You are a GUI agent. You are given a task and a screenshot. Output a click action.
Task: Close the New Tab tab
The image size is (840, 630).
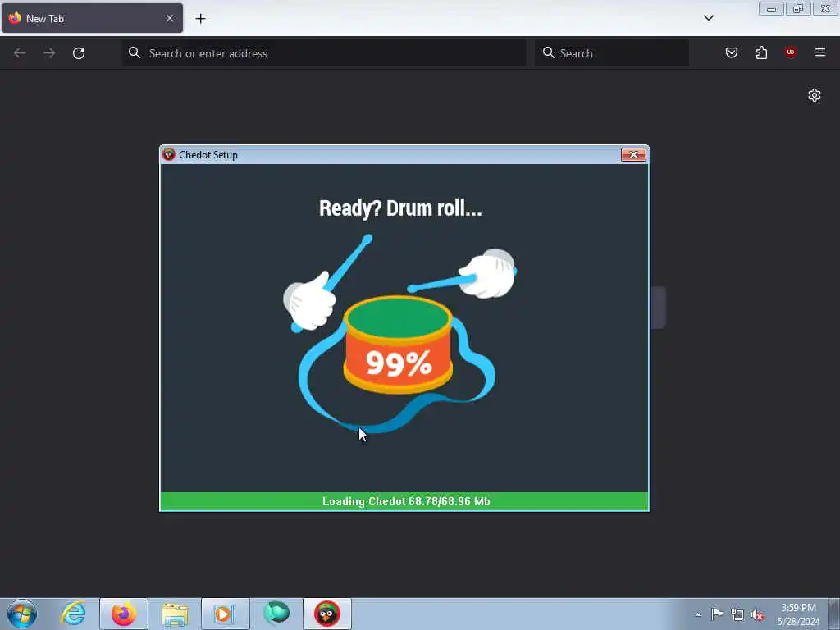(170, 18)
